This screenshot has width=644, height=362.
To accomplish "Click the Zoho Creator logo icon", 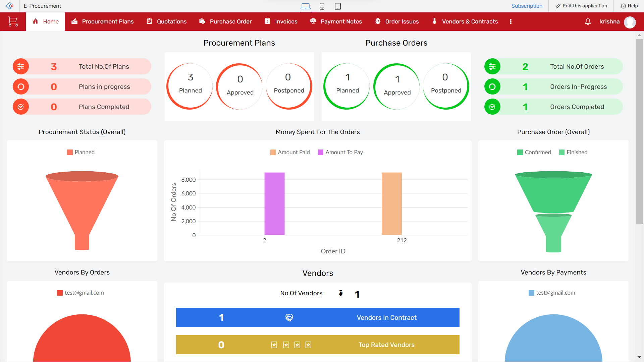I will pyautogui.click(x=10, y=6).
